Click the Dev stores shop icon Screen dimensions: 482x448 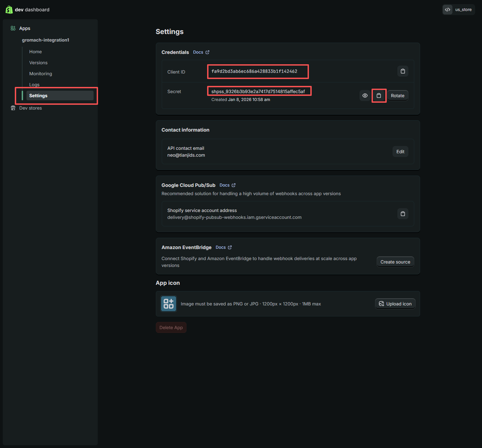[13, 108]
